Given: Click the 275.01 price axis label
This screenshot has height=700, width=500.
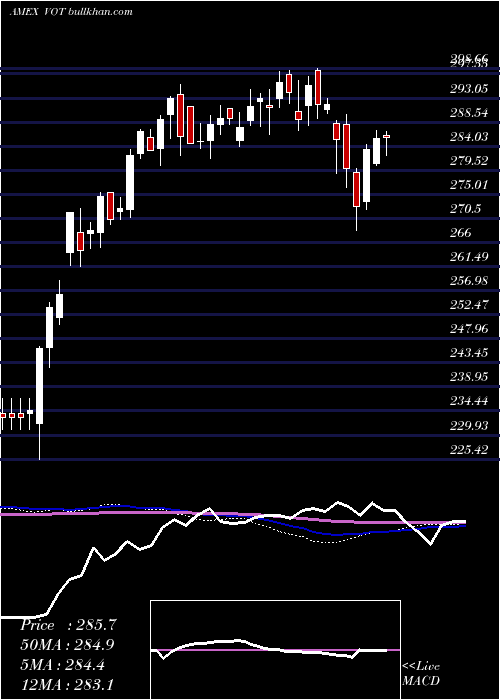Looking at the screenshot, I should pyautogui.click(x=469, y=185).
